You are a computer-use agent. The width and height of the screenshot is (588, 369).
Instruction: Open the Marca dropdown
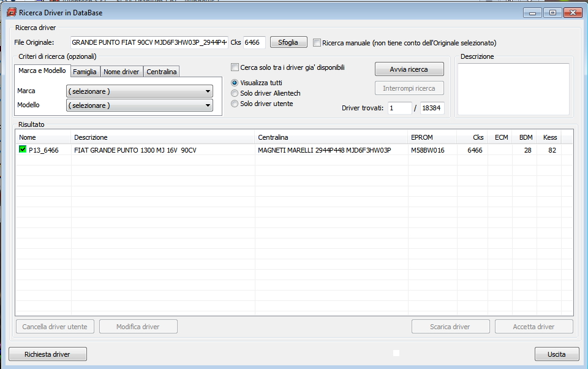pyautogui.click(x=140, y=91)
